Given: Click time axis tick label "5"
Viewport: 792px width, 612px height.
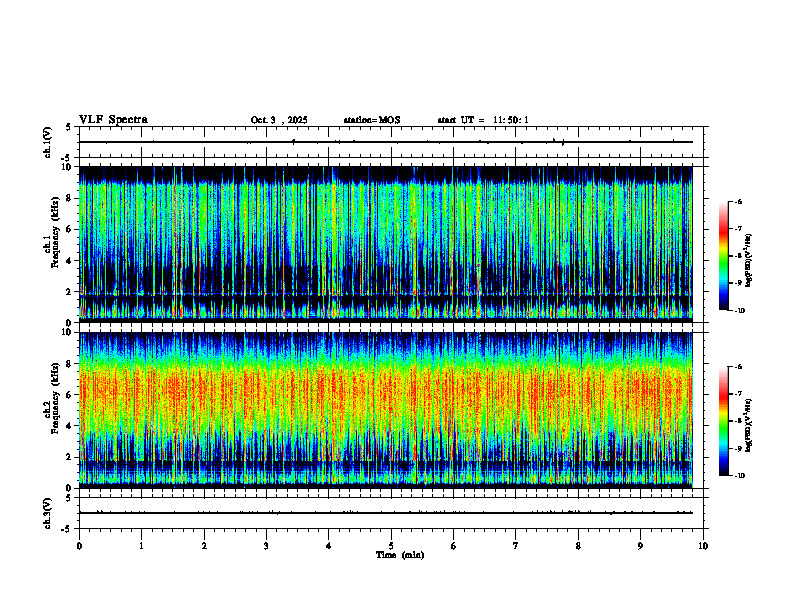Looking at the screenshot, I should click(391, 546).
